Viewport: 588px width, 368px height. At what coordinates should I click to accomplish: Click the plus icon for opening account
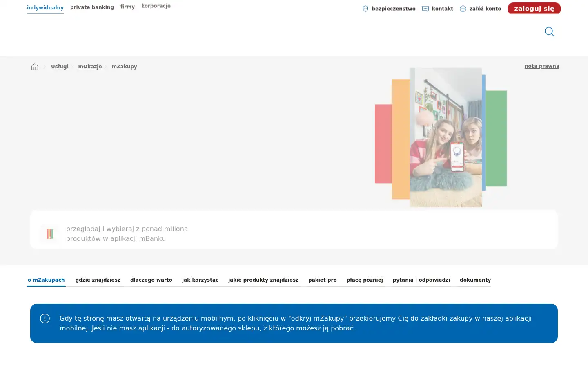coord(463,9)
